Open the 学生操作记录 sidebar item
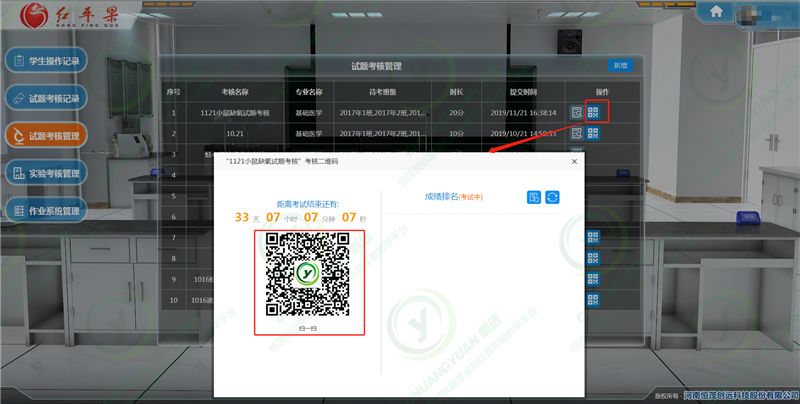Screen dimensions: 800x404 pos(46,61)
